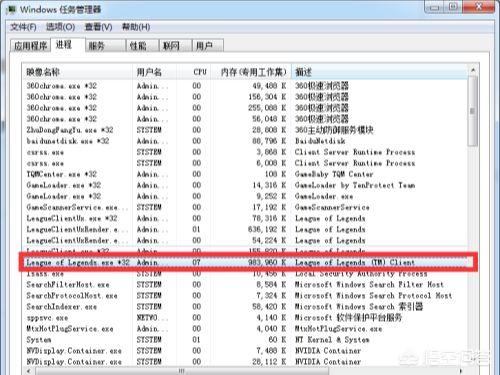Select the LeagueClientUxRender row using 54,224 K
Viewport: 500px width, 375px height.
pyautogui.click(x=245, y=240)
